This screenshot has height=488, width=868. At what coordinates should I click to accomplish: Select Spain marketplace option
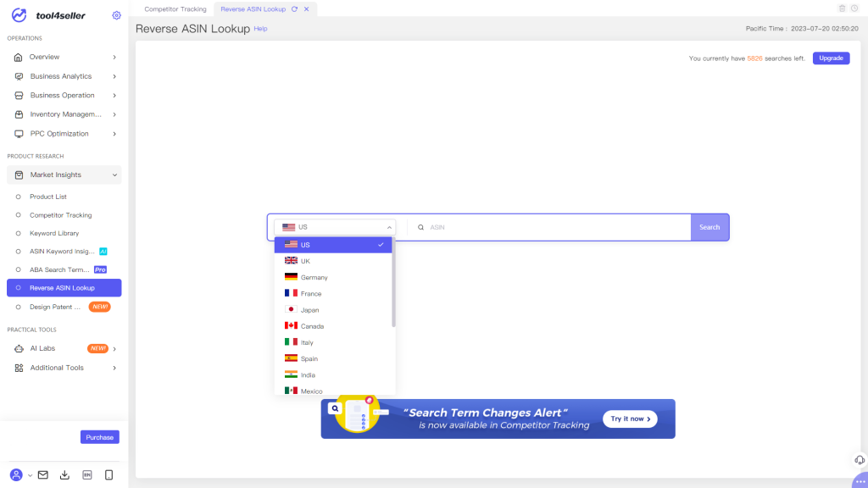[x=333, y=359]
